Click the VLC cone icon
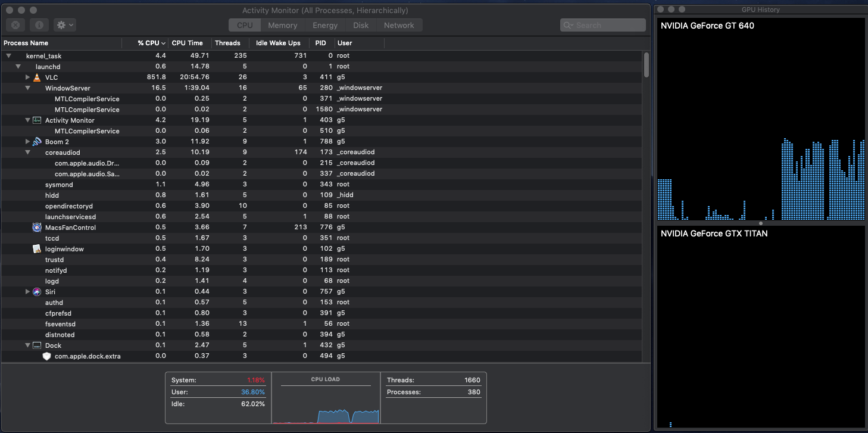 tap(37, 77)
